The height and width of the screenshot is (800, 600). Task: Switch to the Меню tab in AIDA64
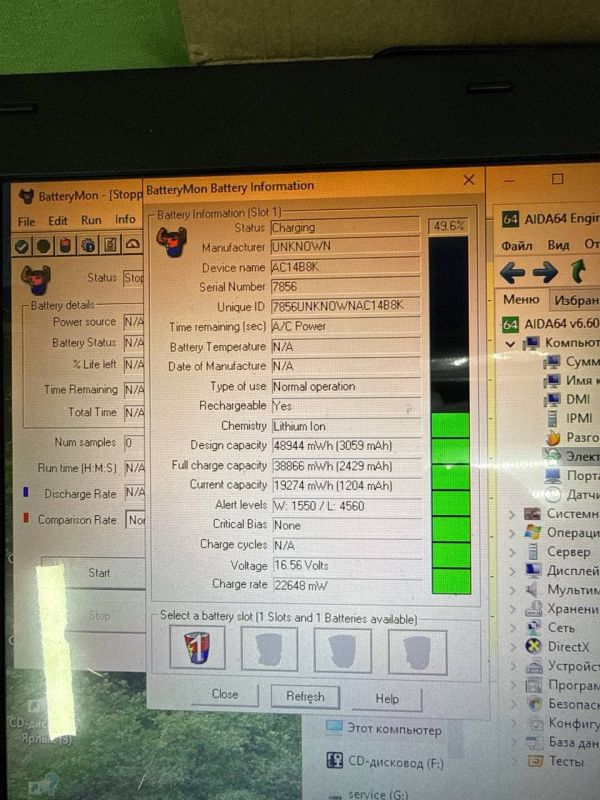click(x=521, y=299)
